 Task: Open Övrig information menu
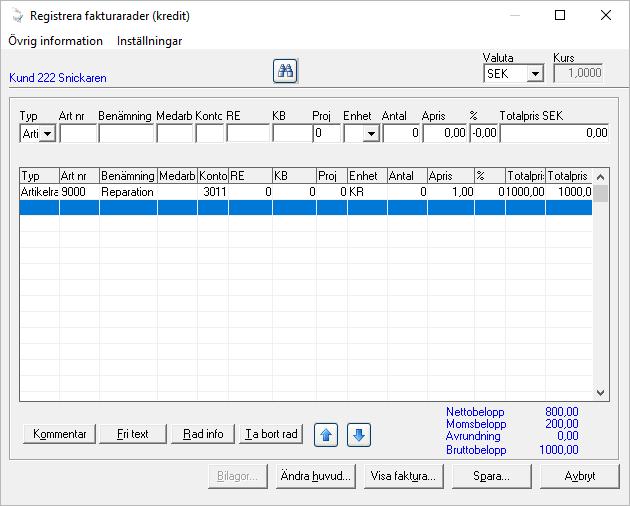point(55,41)
